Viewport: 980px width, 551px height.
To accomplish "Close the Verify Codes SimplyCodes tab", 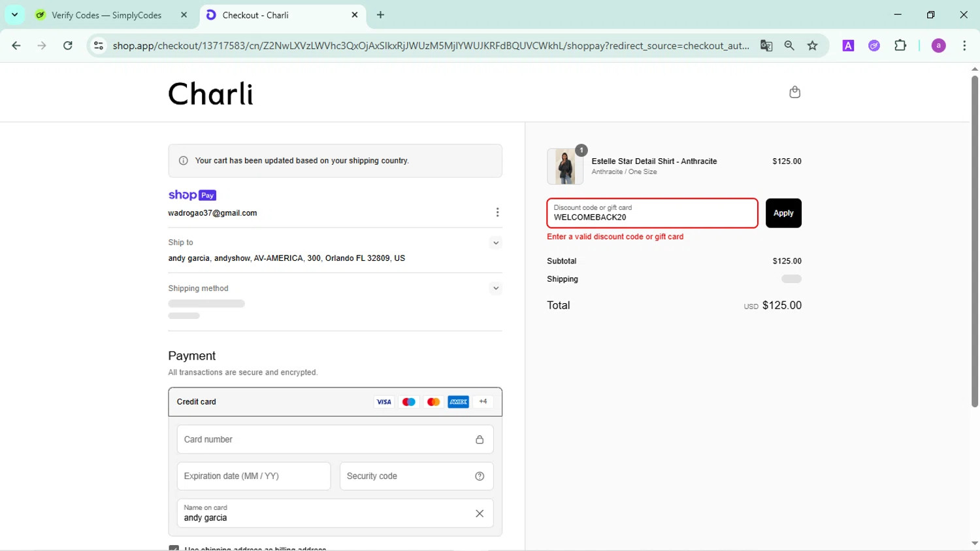I will [184, 15].
